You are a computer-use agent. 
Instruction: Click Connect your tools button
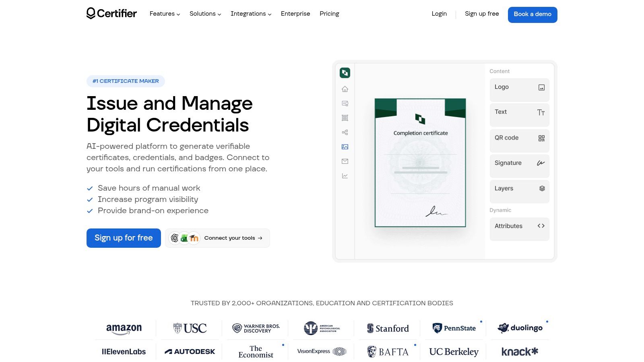pos(217,238)
